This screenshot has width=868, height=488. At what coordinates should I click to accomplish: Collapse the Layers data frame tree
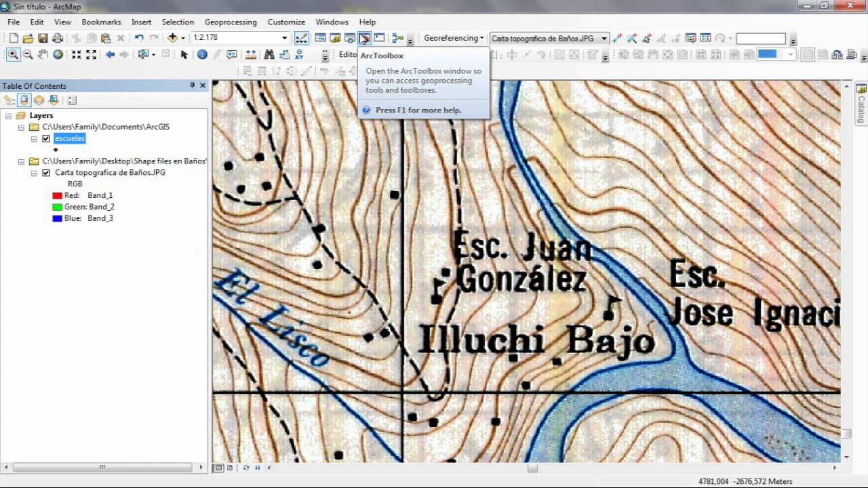tap(9, 116)
